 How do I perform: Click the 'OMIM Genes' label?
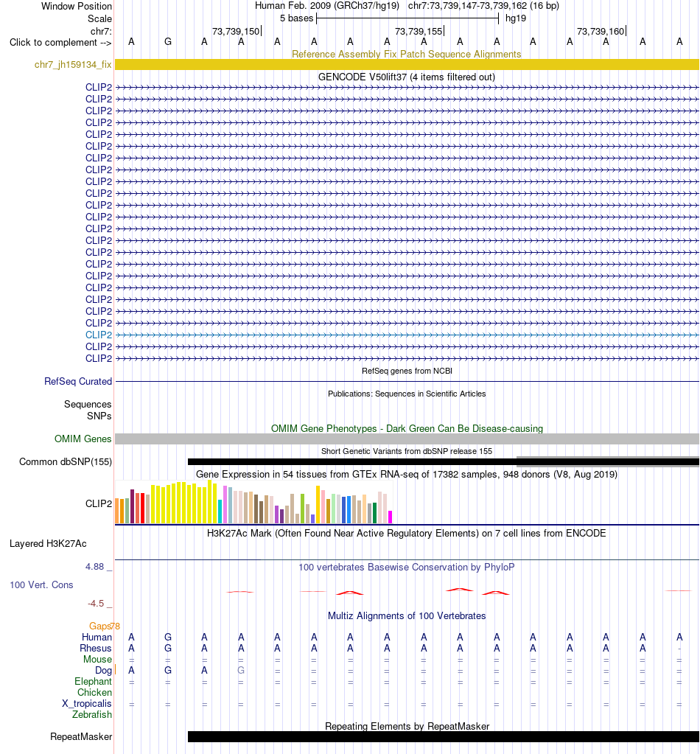[83, 439]
